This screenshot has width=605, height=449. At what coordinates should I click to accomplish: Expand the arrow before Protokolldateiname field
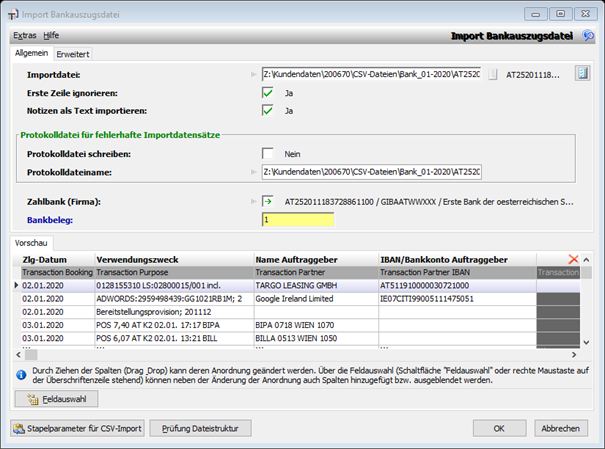[253, 173]
